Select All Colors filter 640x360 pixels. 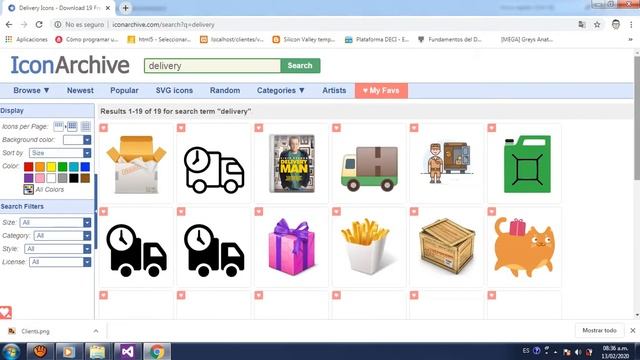click(44, 189)
